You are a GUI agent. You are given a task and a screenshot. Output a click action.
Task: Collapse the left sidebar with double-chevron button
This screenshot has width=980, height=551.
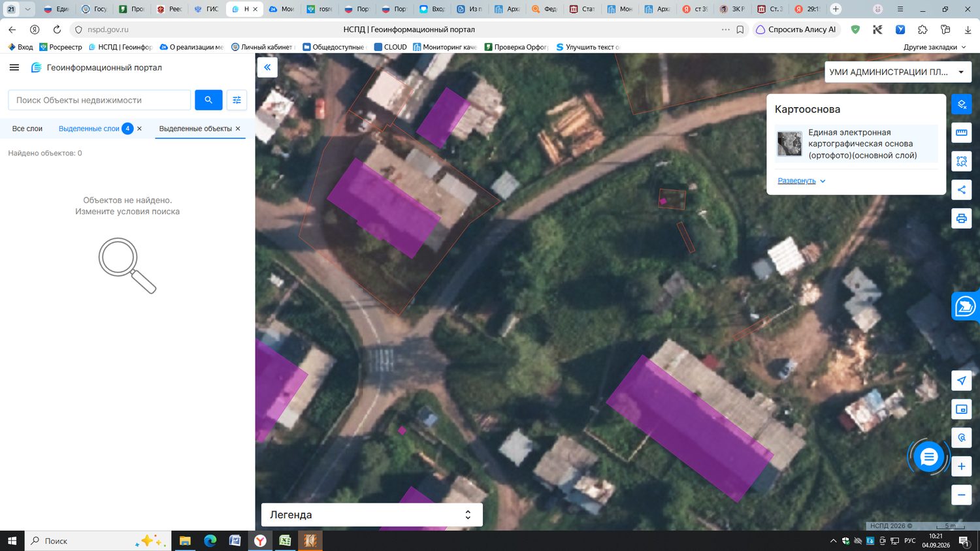click(267, 67)
